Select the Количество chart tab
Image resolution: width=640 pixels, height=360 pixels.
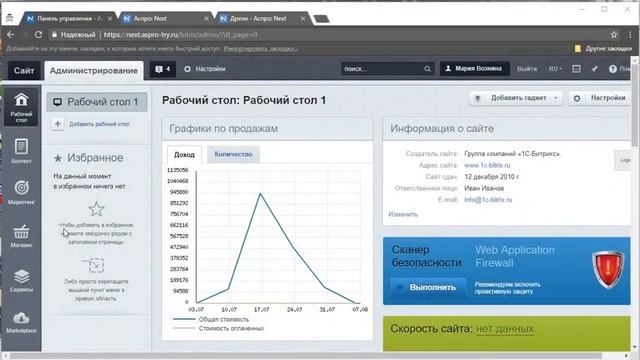click(x=233, y=154)
